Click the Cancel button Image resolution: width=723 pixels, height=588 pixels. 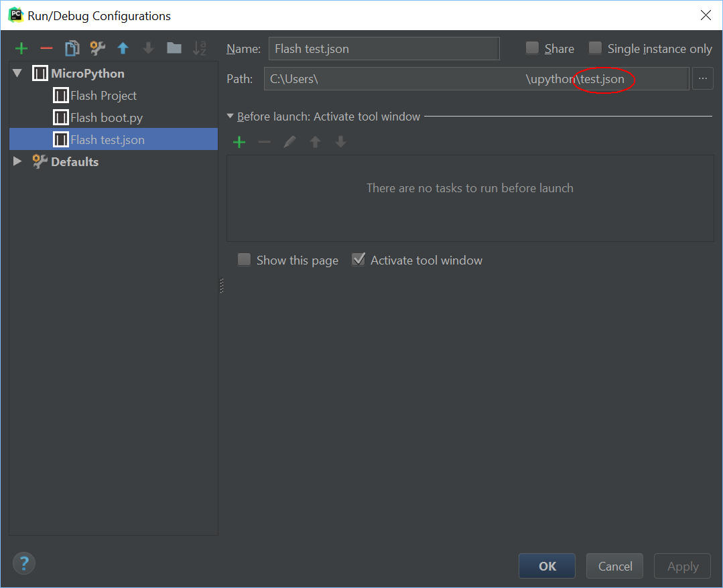tap(614, 566)
